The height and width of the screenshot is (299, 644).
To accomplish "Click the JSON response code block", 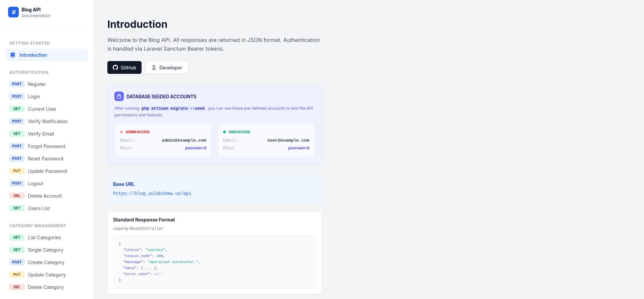I will 215,262.
